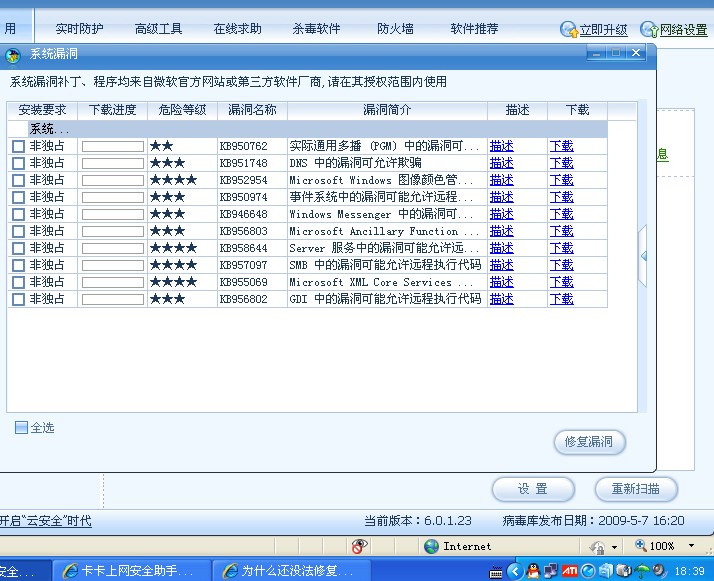Viewport: 714px width, 581px height.
Task: Tick the checkbox for KB956802
Action: coord(18,299)
